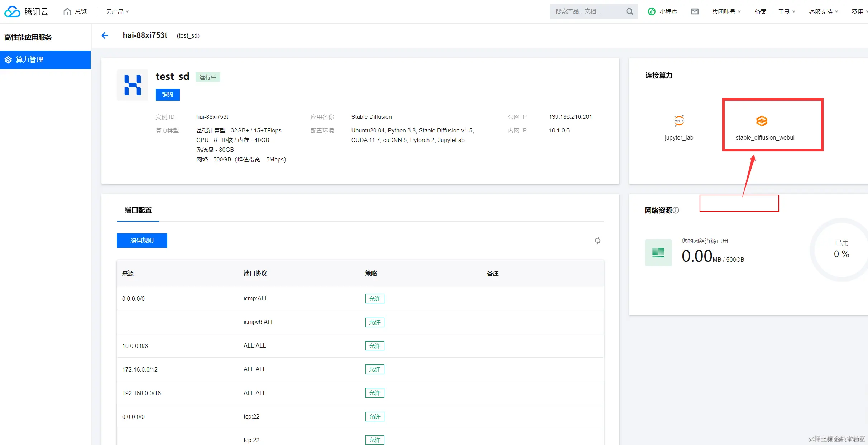Image resolution: width=868 pixels, height=445 pixels.
Task: Open the mail message icon
Action: (694, 11)
